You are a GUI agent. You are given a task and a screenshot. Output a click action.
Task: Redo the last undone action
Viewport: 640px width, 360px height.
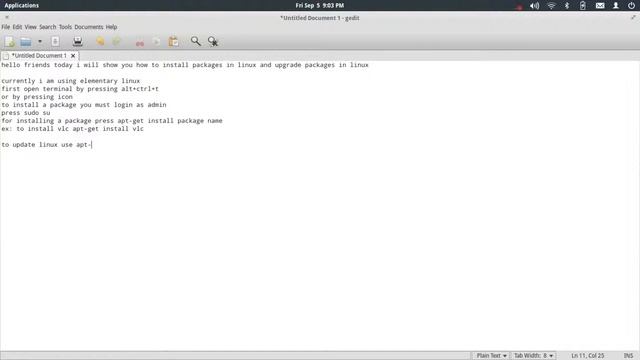[x=117, y=41]
